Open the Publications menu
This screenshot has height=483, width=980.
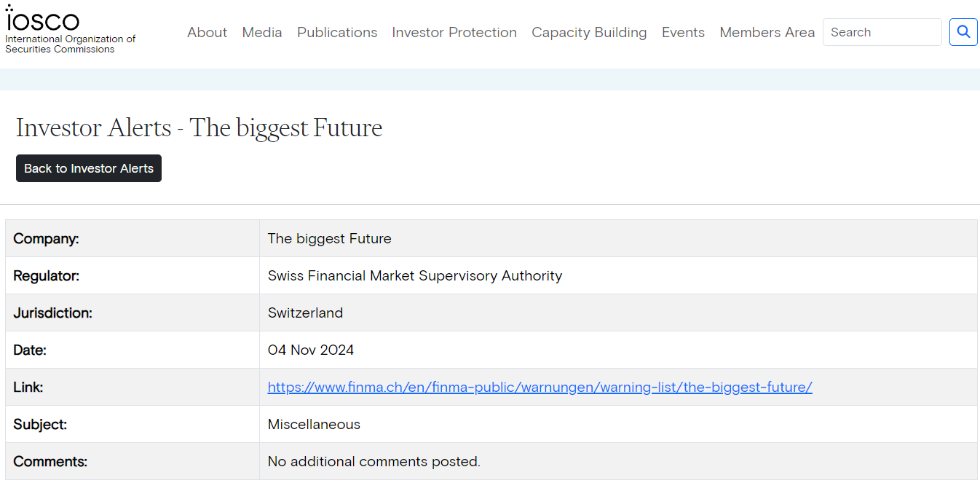click(x=337, y=33)
